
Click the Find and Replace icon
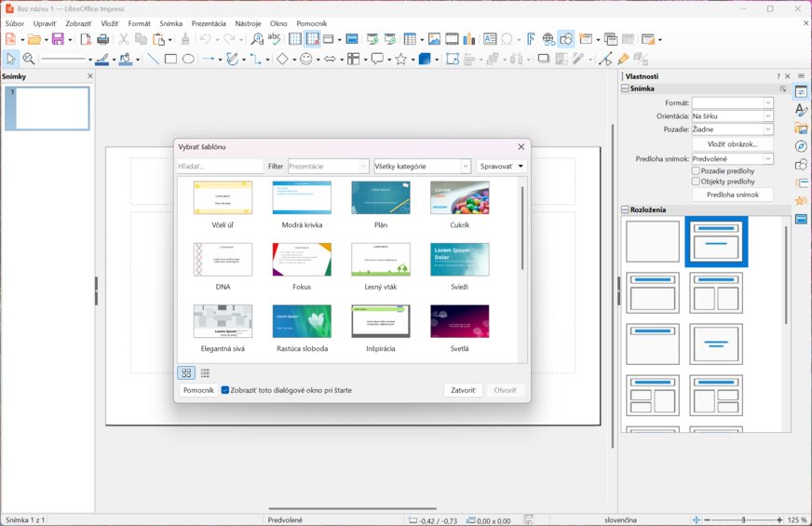[257, 39]
